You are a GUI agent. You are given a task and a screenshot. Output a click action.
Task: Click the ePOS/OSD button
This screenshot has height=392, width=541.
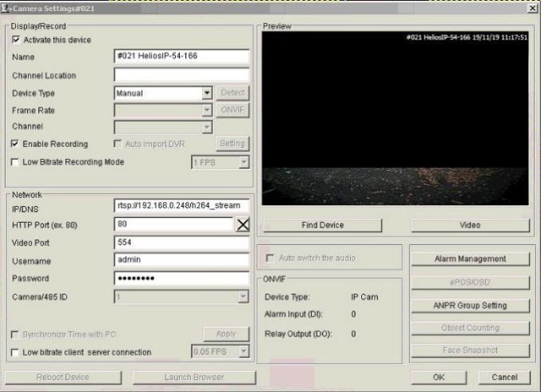(x=470, y=282)
